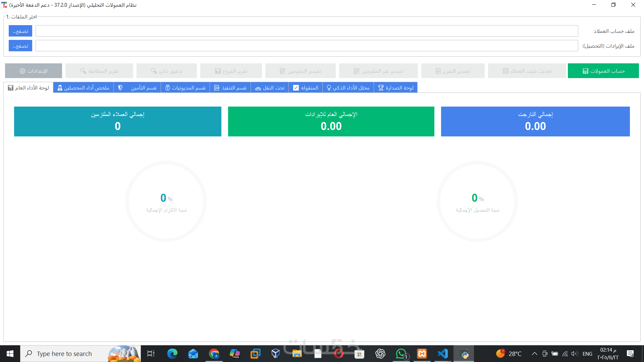Open تحت النقل tab
The width and height of the screenshot is (644, 362).
270,88
